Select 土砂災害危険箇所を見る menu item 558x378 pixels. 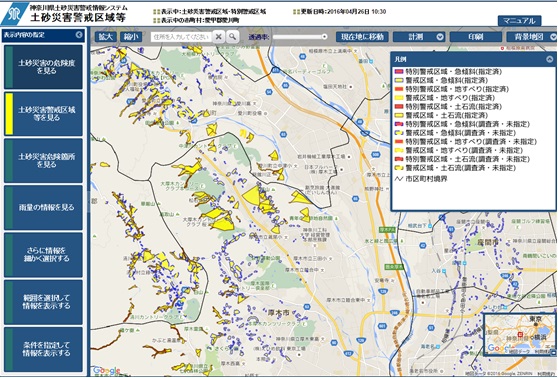pos(43,161)
